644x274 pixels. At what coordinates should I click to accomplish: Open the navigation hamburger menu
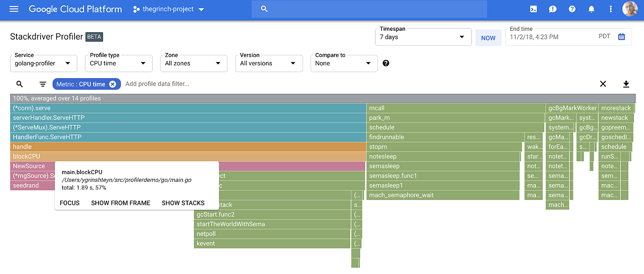click(13, 9)
